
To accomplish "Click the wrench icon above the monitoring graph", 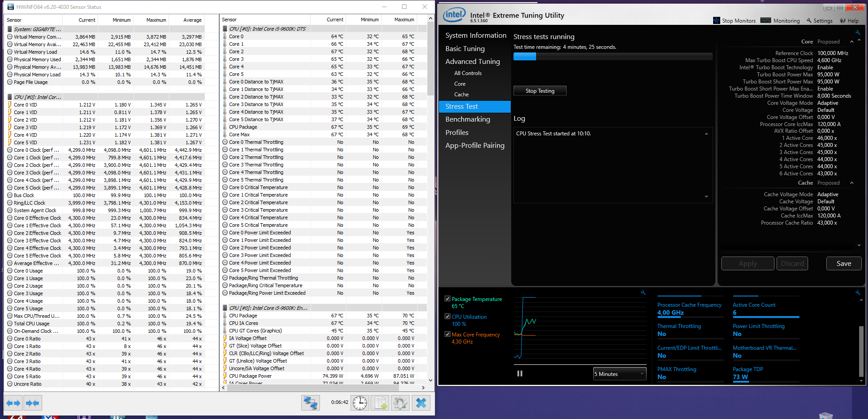I will click(x=643, y=293).
